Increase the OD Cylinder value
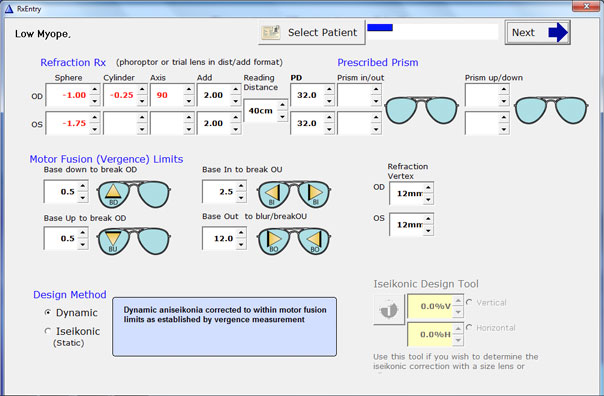This screenshot has width=604, height=396. pyautogui.click(x=142, y=89)
